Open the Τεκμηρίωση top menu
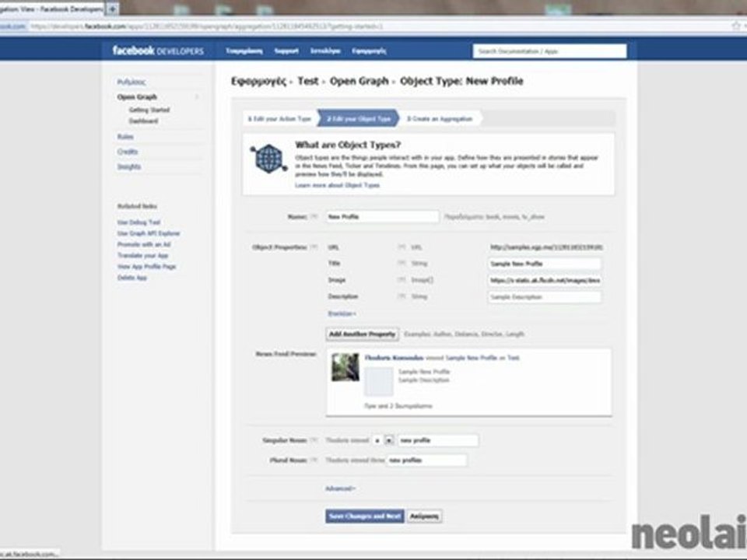The height and width of the screenshot is (560, 747). click(x=244, y=51)
